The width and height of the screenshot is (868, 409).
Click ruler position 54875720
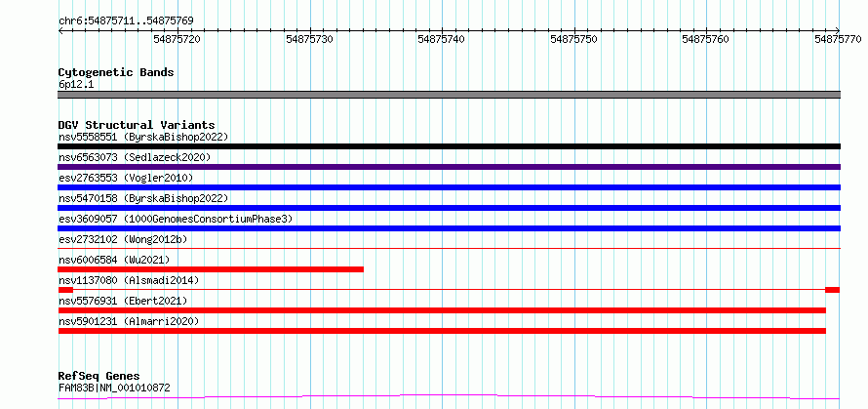click(x=177, y=39)
